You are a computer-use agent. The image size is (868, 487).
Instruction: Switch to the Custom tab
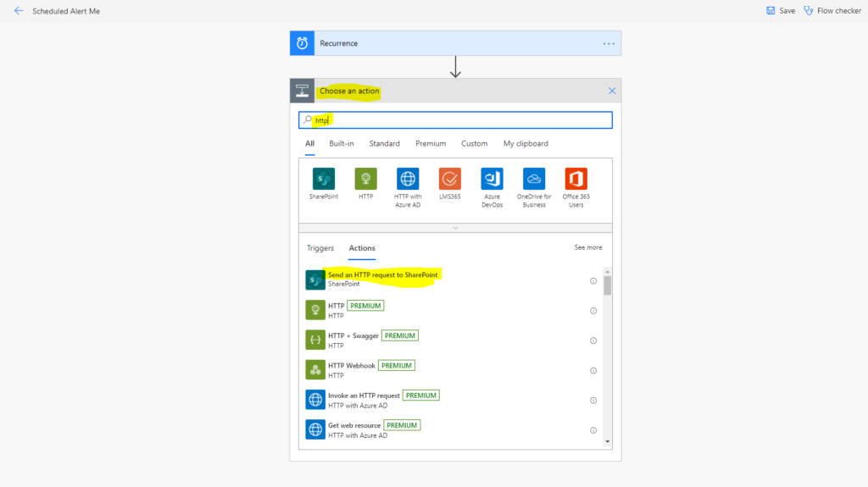pyautogui.click(x=475, y=144)
